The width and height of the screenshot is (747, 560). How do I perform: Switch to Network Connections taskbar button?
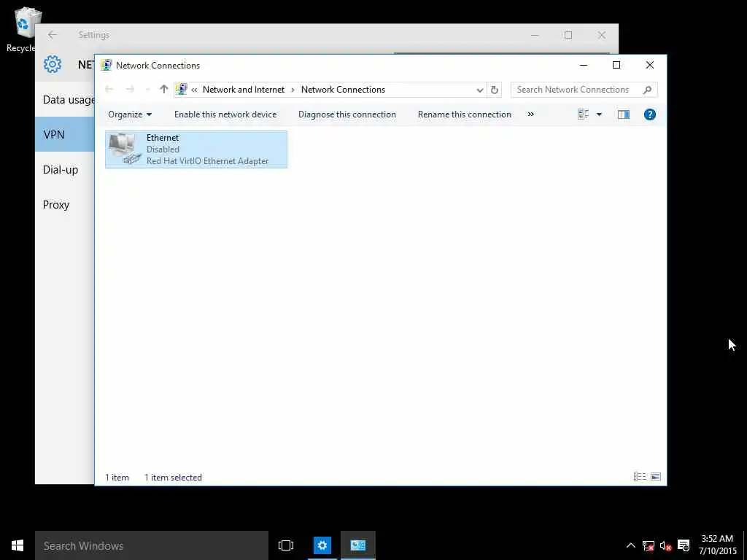pos(357,545)
